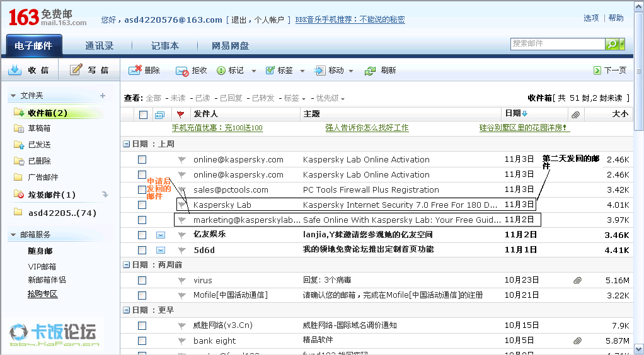Collapse the 文件夹 section
644x355 pixels.
14,96
